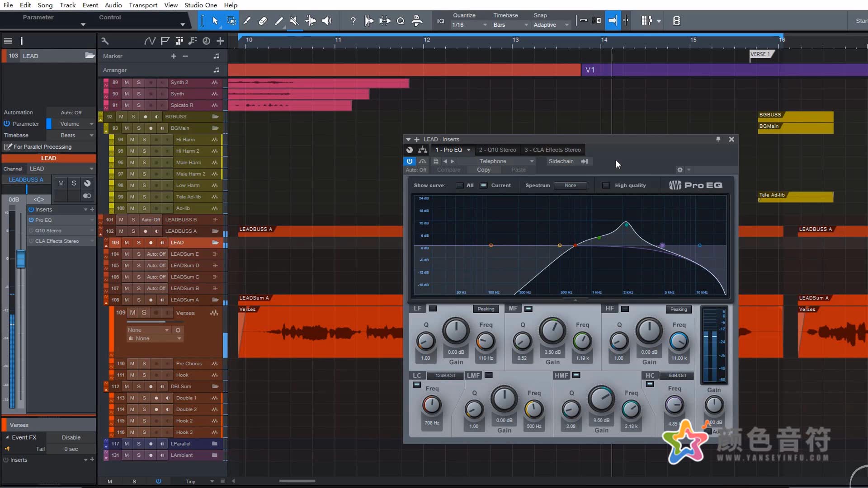Open Timebase Bars dropdown
The width and height of the screenshot is (868, 488).
click(511, 25)
